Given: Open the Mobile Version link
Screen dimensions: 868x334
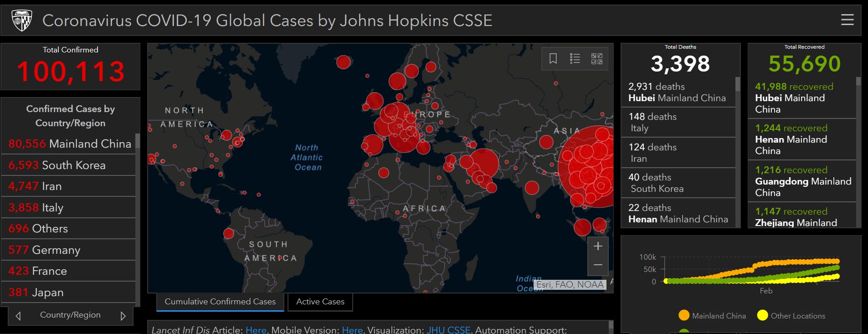Looking at the screenshot, I should pyautogui.click(x=352, y=330).
